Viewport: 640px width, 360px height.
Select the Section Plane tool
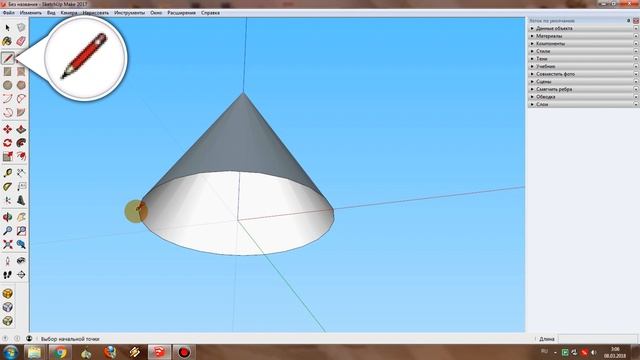tap(21, 275)
